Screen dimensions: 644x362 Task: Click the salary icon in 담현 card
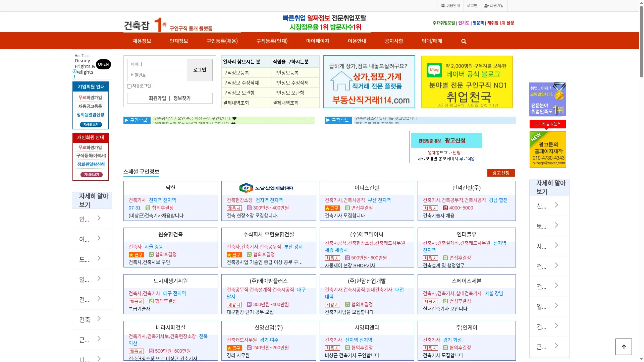pos(148,208)
